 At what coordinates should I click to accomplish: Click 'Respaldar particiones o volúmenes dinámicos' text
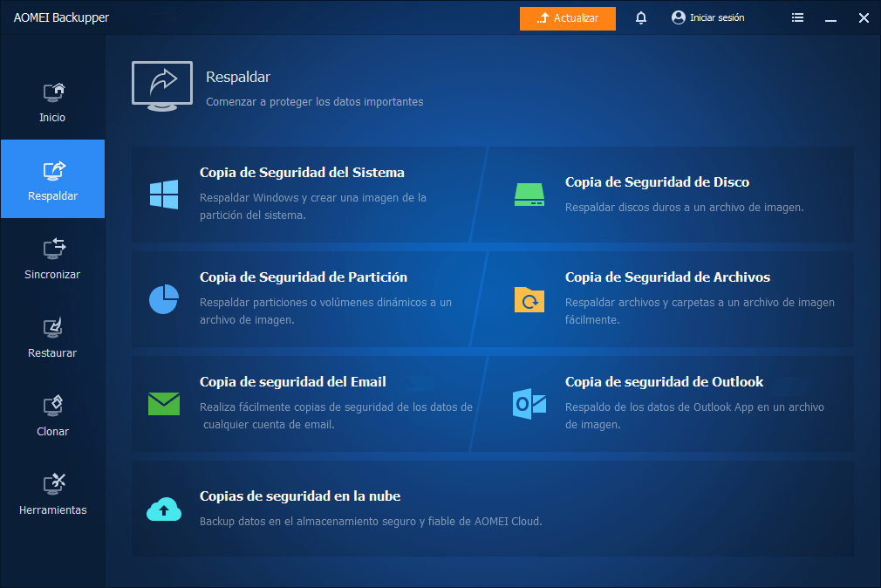(x=325, y=311)
